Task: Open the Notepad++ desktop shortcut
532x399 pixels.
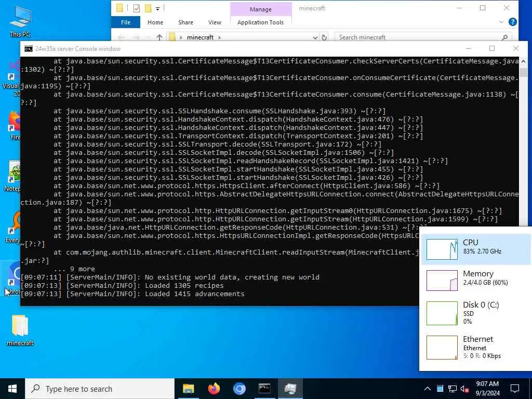Action: 14,176
